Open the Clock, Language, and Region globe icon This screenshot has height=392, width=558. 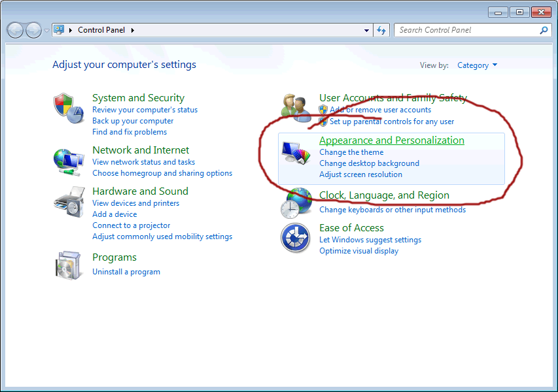(296, 203)
